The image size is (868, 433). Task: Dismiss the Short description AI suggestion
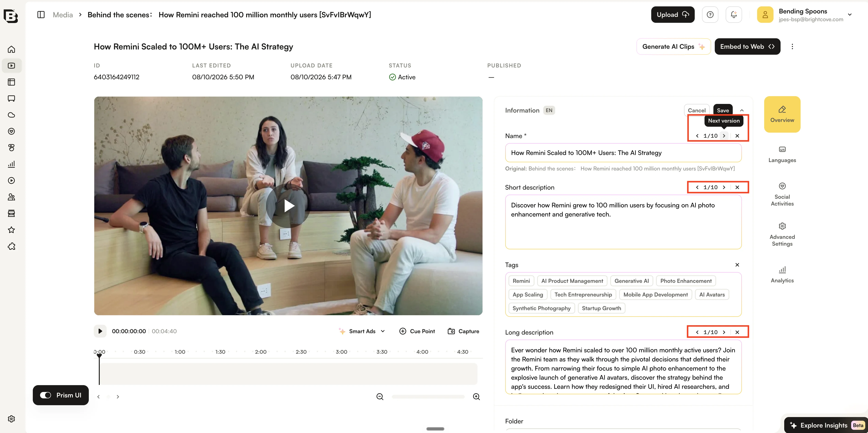tap(737, 188)
